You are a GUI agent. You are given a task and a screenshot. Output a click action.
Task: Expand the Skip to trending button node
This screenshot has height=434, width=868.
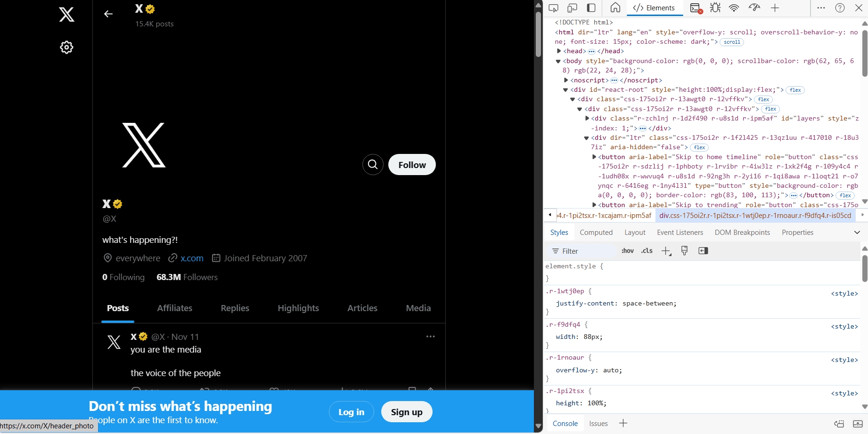pyautogui.click(x=594, y=205)
